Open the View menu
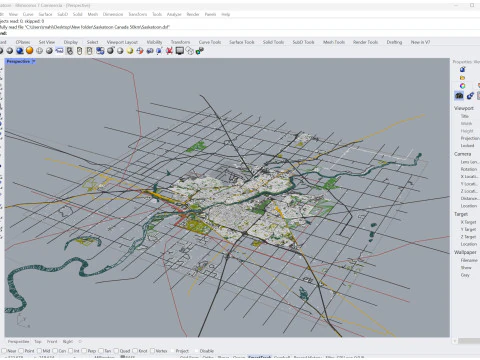 click(x=13, y=14)
